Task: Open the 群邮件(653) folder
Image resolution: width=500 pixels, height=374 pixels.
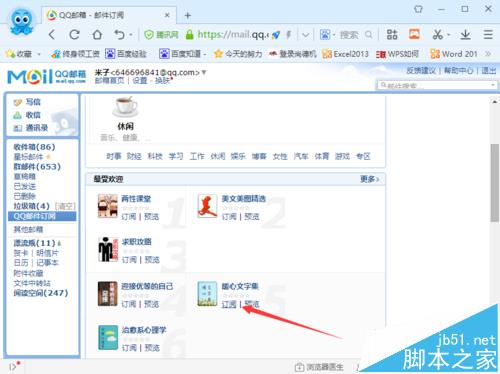Action: [x=37, y=166]
